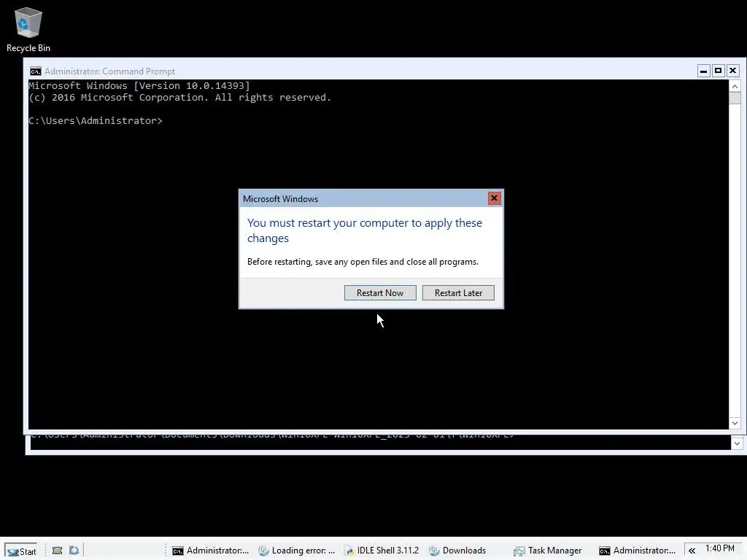The width and height of the screenshot is (747, 560).
Task: Open the Recycle Bin desktop icon
Action: tap(28, 29)
